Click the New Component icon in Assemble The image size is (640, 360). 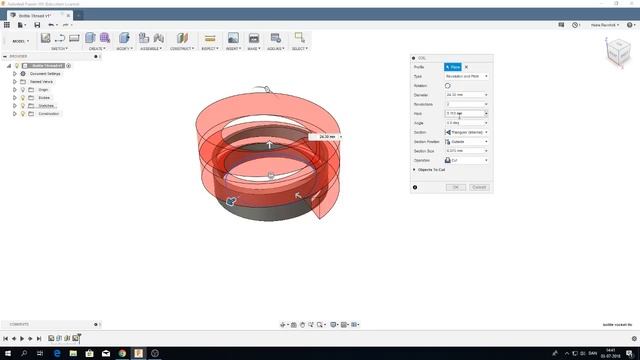pyautogui.click(x=144, y=38)
